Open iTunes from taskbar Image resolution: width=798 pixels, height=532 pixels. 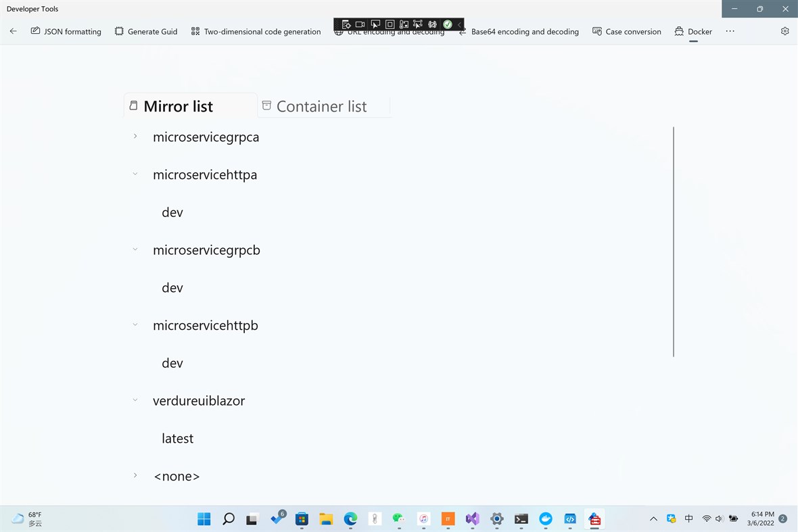click(x=423, y=518)
